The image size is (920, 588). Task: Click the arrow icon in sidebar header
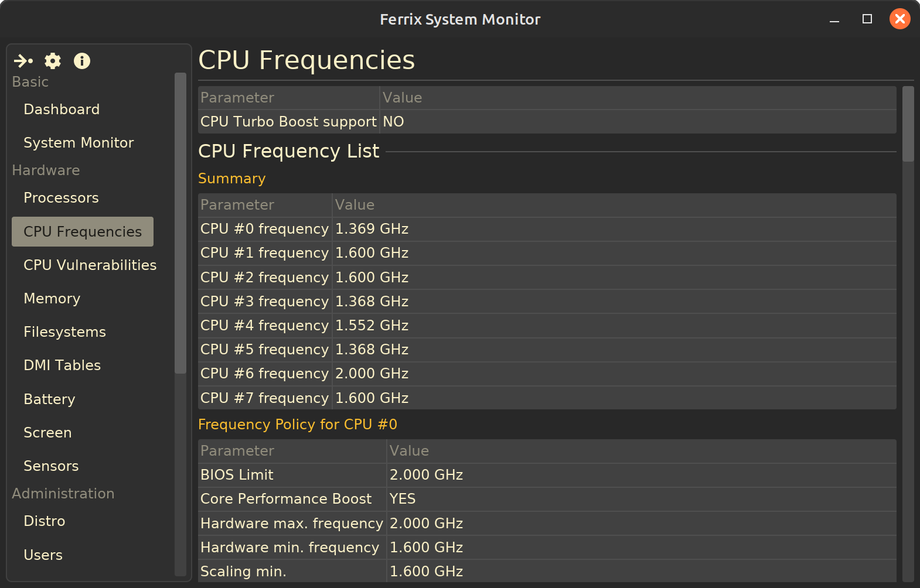23,61
